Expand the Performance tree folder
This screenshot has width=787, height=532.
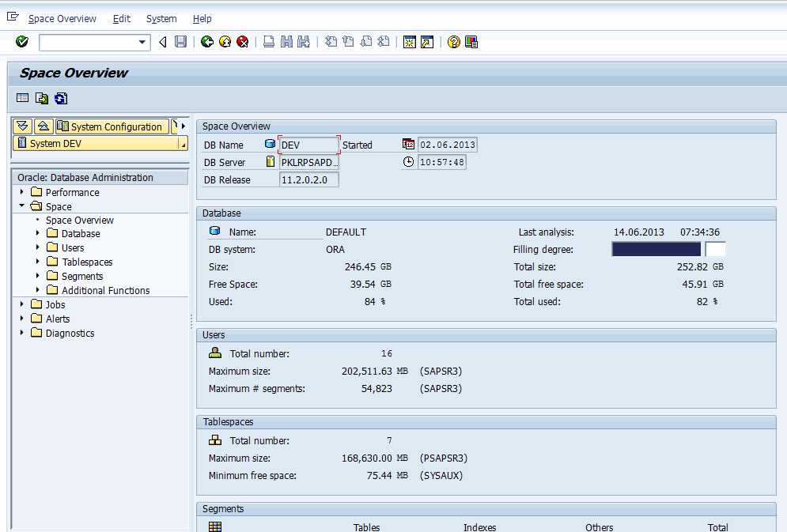point(22,192)
